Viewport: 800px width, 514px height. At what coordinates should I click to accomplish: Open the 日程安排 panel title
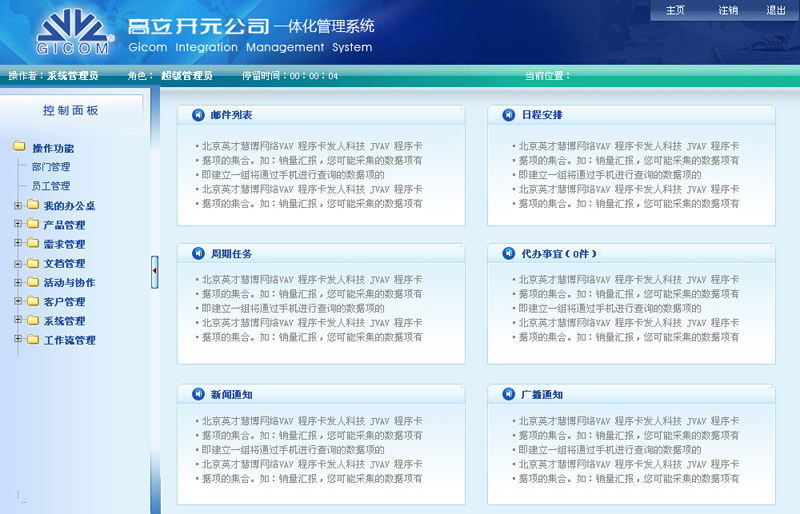point(542,115)
